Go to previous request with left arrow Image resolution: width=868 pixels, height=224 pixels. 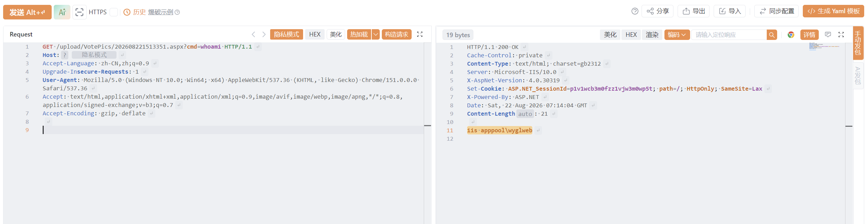(253, 34)
